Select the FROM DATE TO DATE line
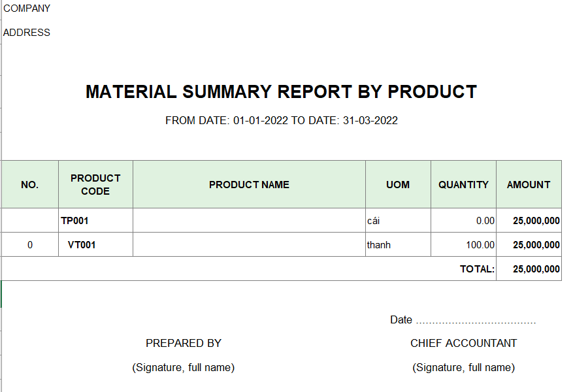This screenshot has height=392, width=573. point(281,121)
